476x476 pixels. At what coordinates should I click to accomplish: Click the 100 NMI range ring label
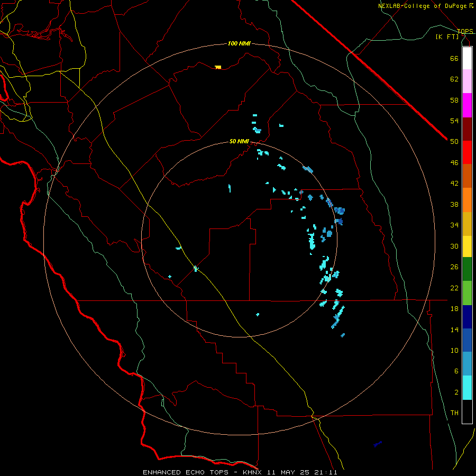239,43
